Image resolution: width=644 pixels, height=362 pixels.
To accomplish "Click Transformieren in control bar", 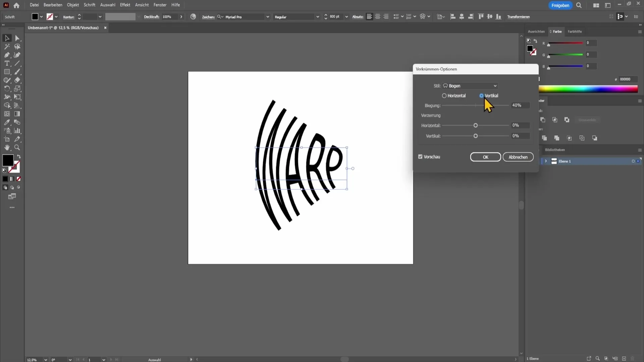I will 518,17.
